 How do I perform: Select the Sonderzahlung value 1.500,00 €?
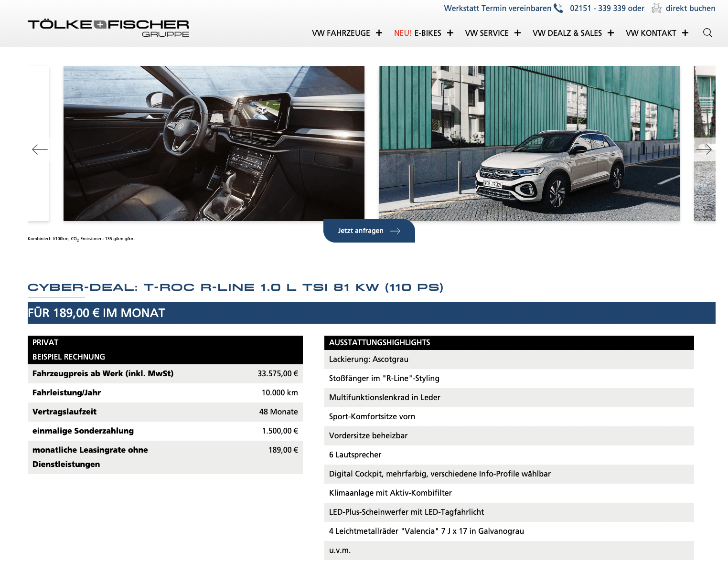[280, 431]
